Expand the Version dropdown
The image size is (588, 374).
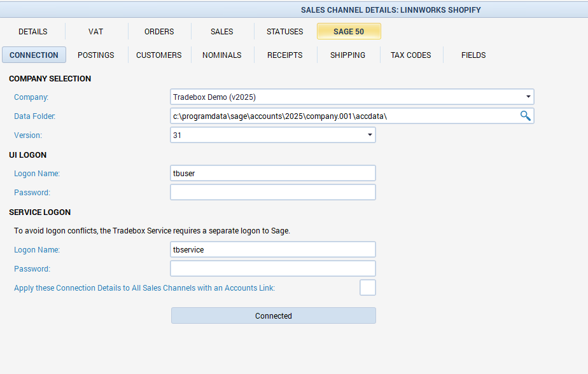370,135
